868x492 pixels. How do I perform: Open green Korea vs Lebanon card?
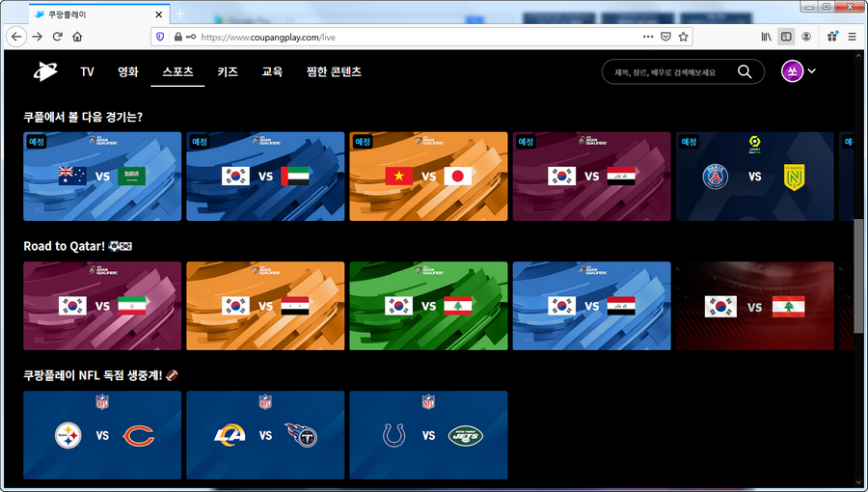[428, 306]
